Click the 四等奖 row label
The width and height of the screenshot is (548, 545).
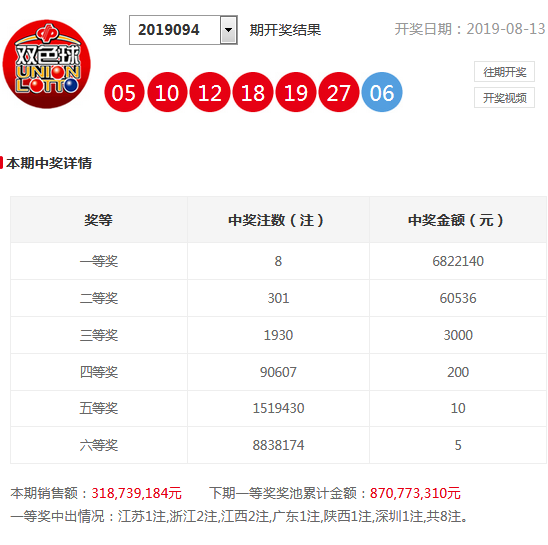click(x=99, y=372)
